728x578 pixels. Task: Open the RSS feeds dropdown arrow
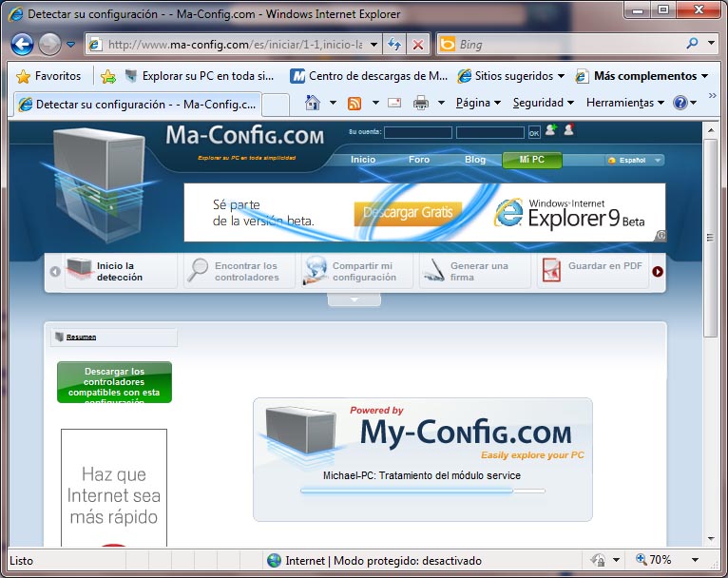click(375, 103)
